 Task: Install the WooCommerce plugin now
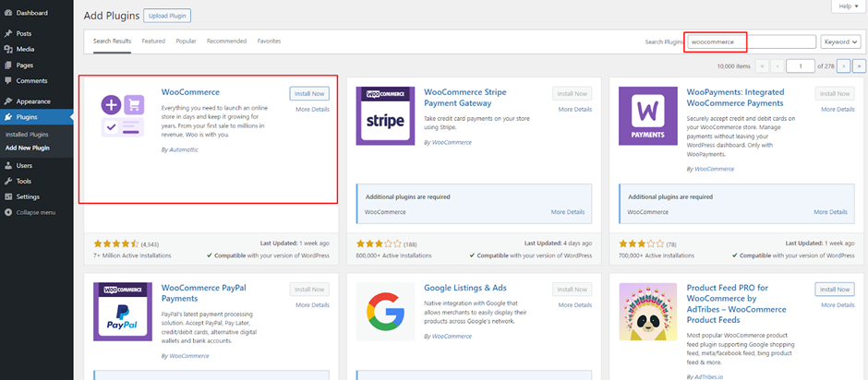(309, 93)
